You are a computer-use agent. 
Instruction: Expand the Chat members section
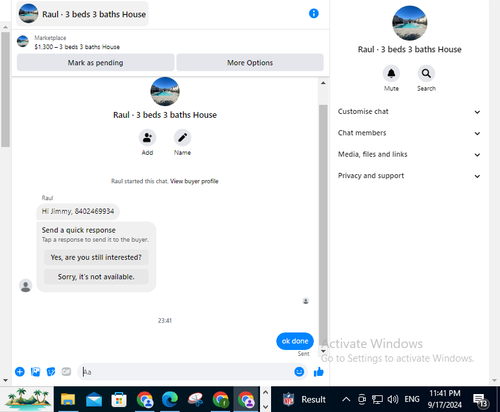(x=409, y=133)
